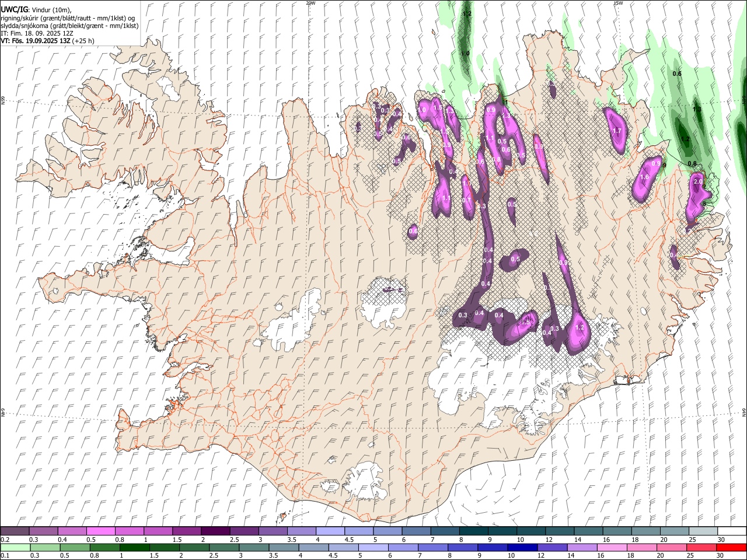Click lower legend purple swatch between 12 and 14
This screenshot has height=560, width=747.
click(x=552, y=547)
